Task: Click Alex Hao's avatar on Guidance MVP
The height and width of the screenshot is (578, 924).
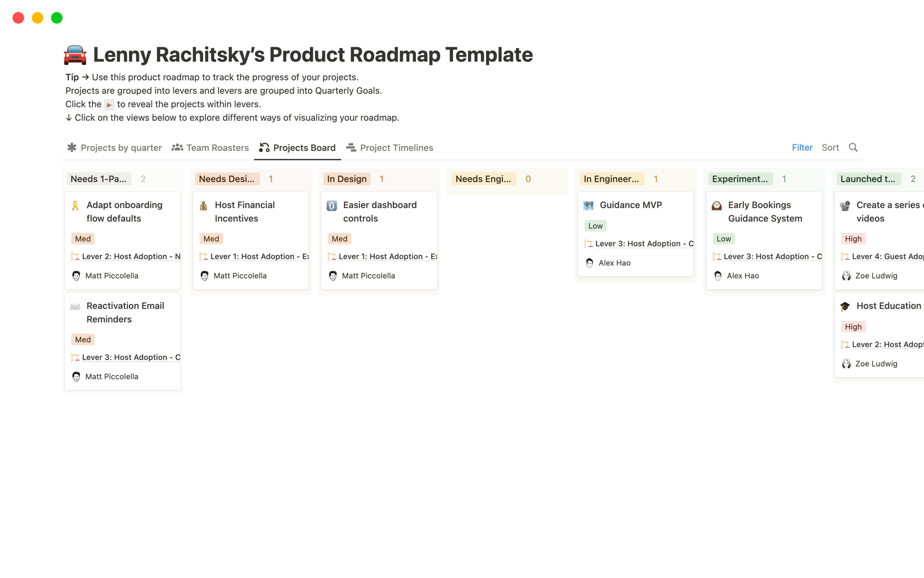Action: [x=590, y=263]
